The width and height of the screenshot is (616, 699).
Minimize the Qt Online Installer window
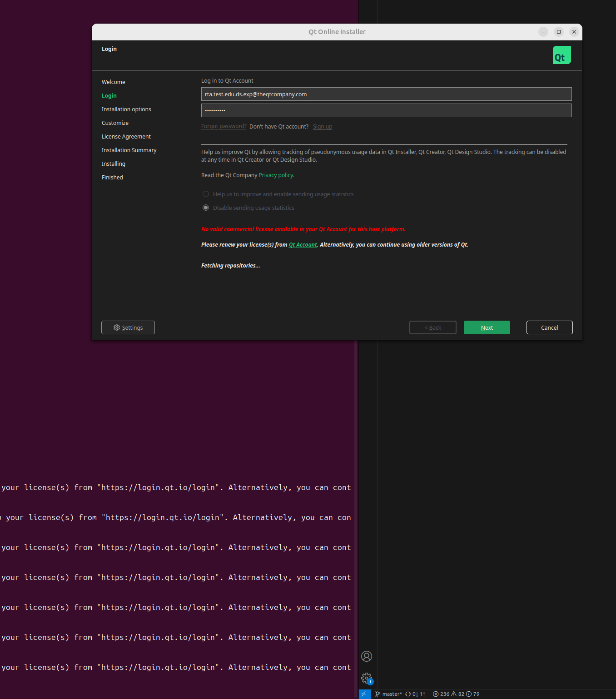point(543,32)
